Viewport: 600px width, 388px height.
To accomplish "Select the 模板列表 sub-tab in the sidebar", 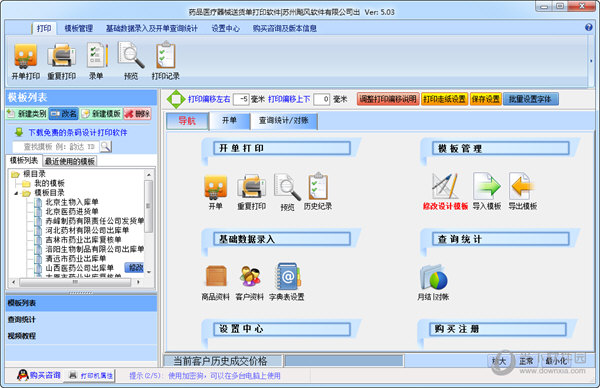I will [x=24, y=160].
